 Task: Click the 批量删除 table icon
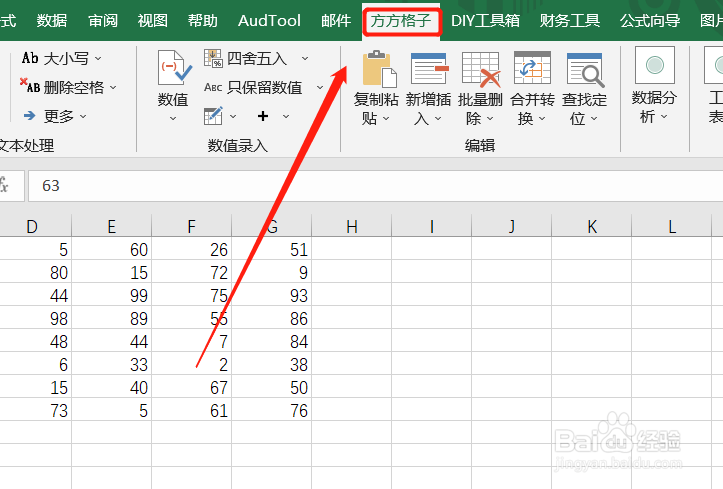(481, 69)
